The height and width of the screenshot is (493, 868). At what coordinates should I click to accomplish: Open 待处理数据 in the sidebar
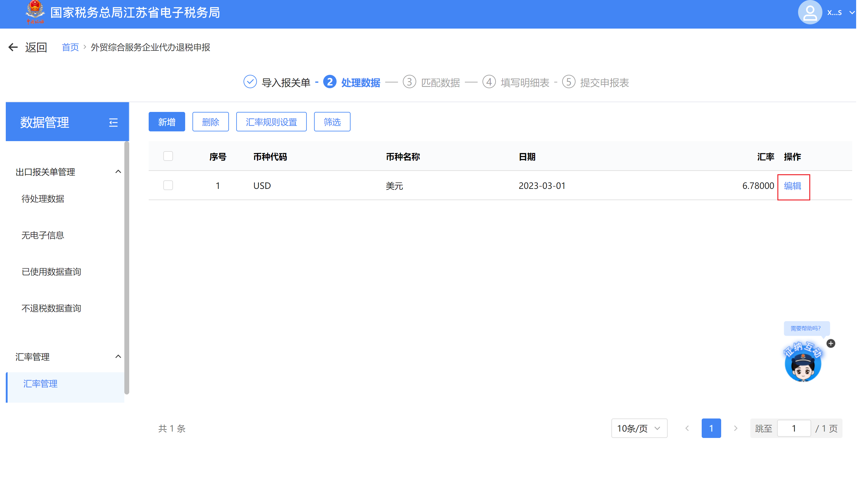pos(43,199)
